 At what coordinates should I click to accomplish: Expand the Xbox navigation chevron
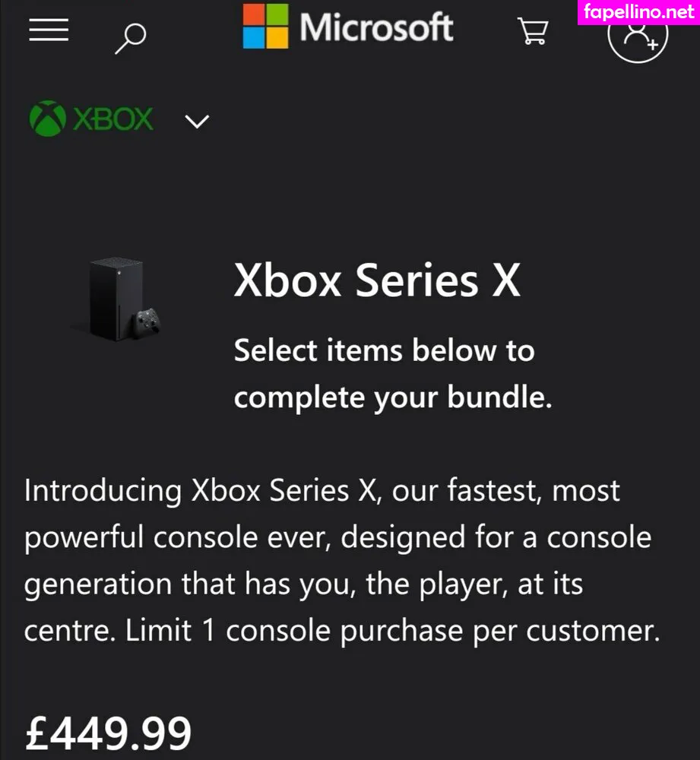(197, 122)
